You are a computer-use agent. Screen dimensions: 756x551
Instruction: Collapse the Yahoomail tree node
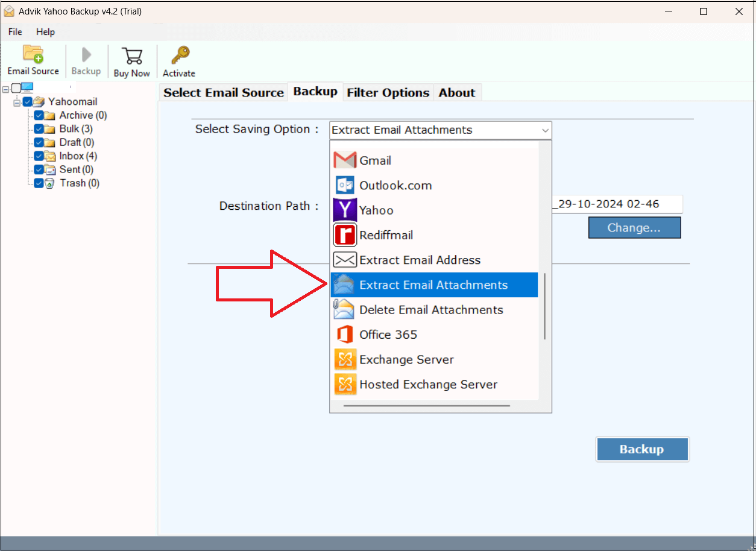[x=17, y=102]
